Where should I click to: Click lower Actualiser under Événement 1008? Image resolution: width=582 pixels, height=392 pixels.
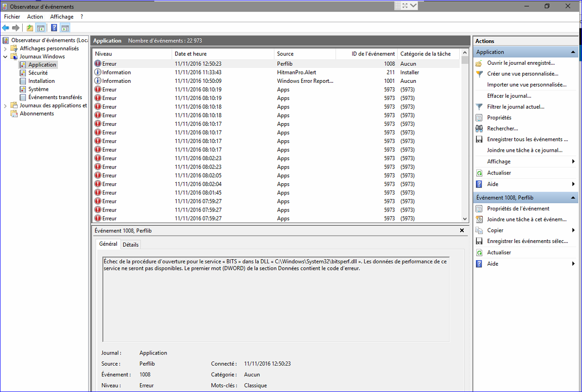point(499,252)
